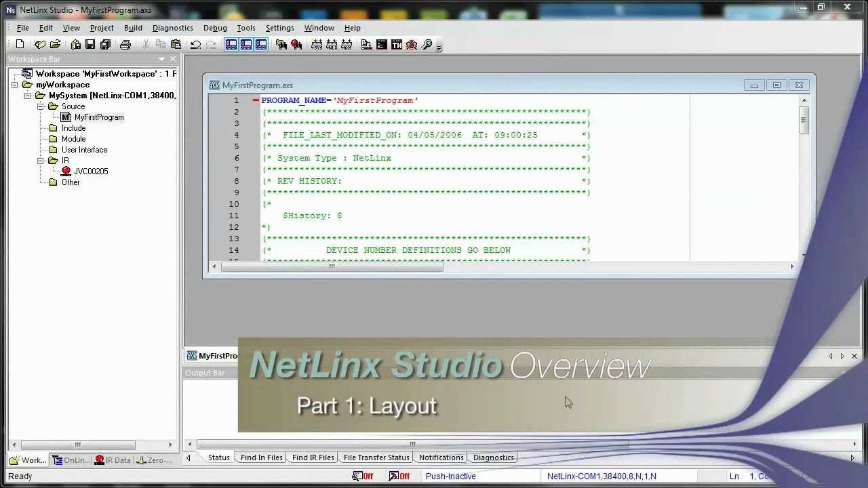This screenshot has height=488, width=868.
Task: Open the Telnet (TN) icon
Action: click(397, 45)
